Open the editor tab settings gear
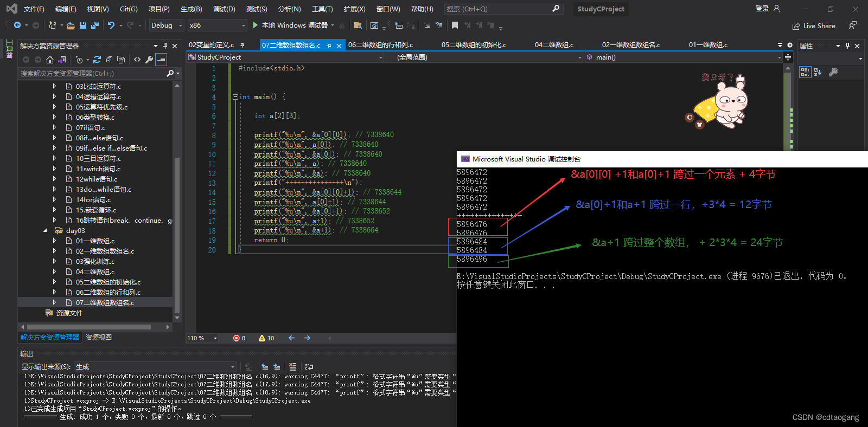This screenshot has width=868, height=427. (x=790, y=45)
